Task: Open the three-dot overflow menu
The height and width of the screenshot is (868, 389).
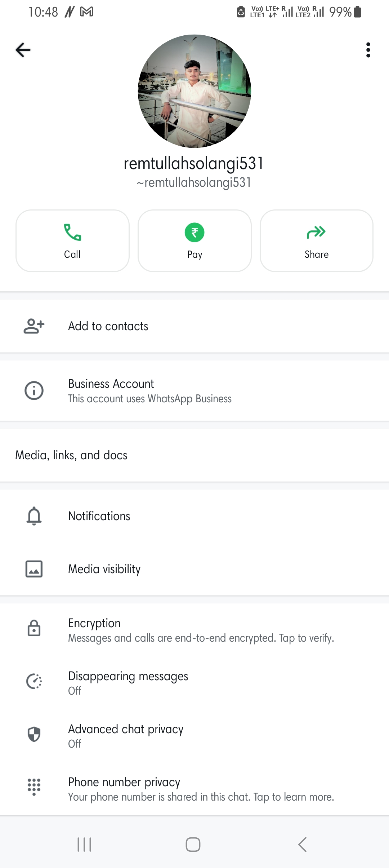Action: (x=368, y=50)
